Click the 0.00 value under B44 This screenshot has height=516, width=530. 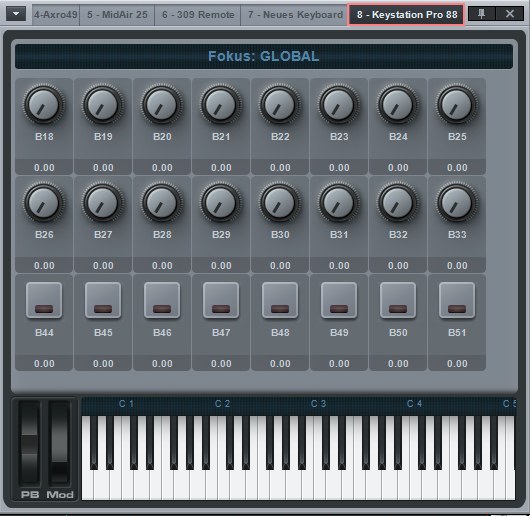pyautogui.click(x=44, y=364)
